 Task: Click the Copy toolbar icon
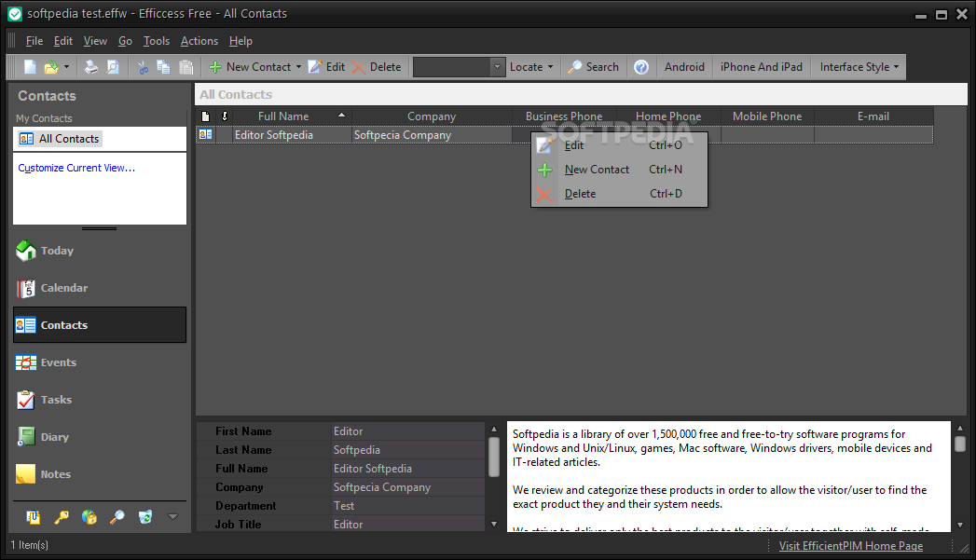[x=164, y=66]
